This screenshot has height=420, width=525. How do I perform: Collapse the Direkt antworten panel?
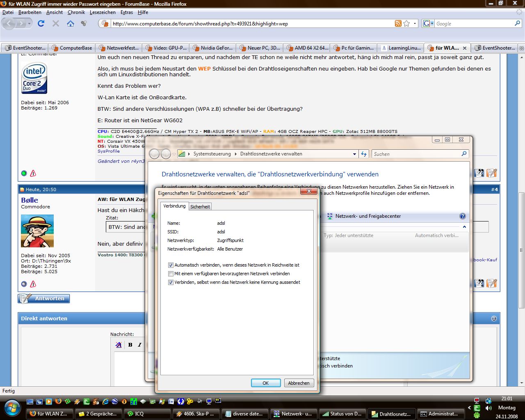494,318
